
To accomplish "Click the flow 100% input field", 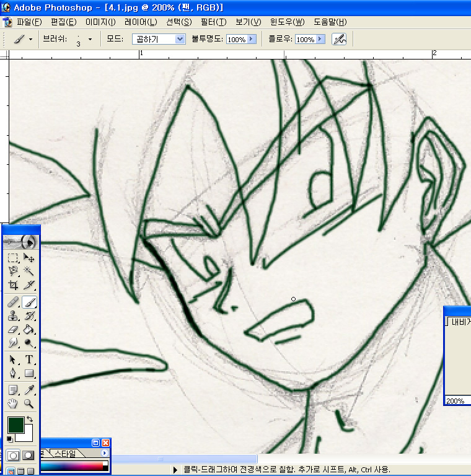I will pyautogui.click(x=306, y=39).
